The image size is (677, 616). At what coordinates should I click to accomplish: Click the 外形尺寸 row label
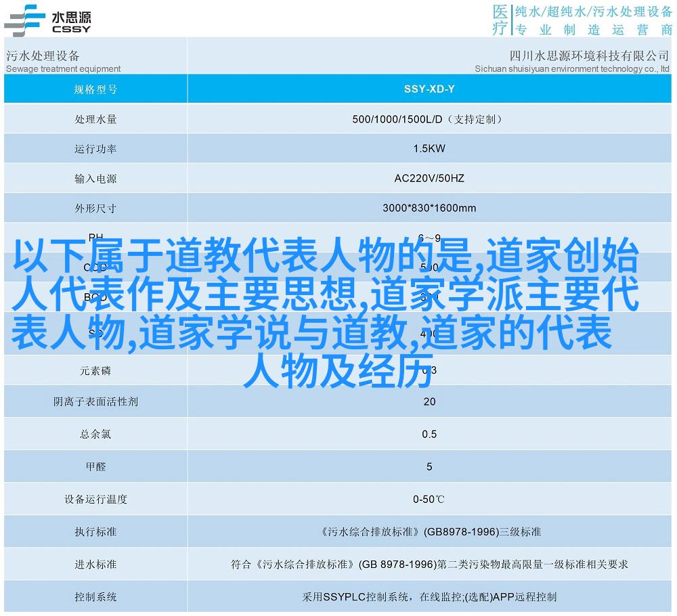click(x=95, y=208)
